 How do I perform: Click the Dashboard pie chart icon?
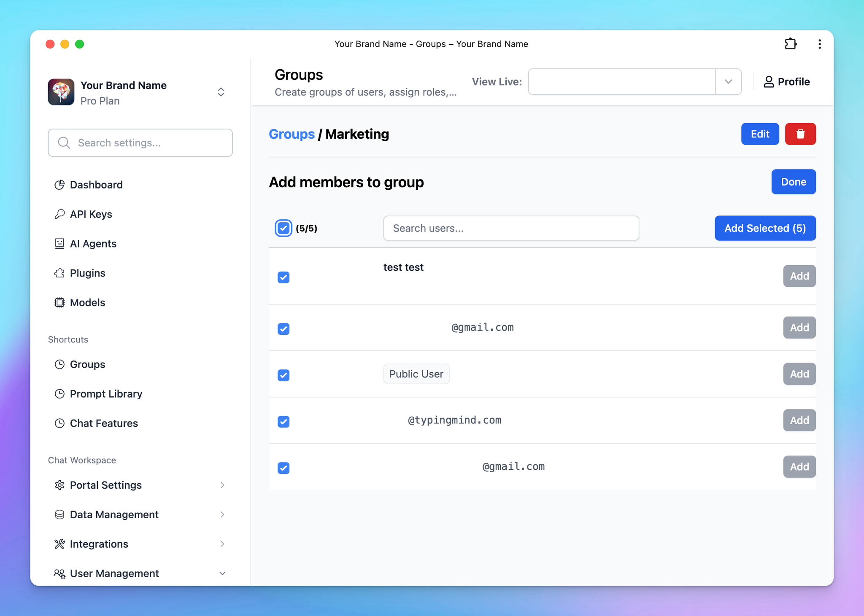click(x=59, y=185)
